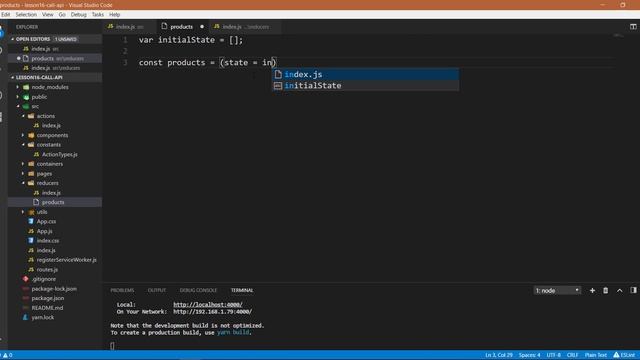Switch to the products editor tab
Screen dimensions: 640x360
(x=181, y=27)
